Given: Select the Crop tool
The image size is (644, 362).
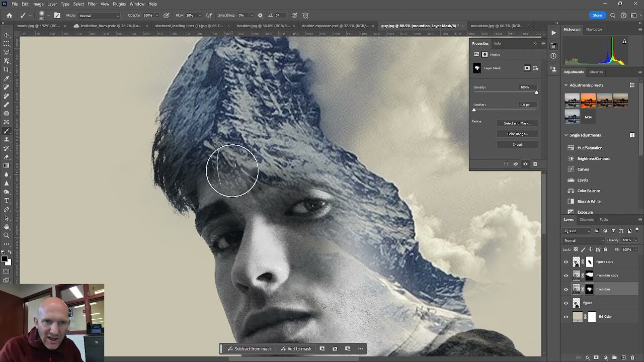Looking at the screenshot, I should 7,69.
